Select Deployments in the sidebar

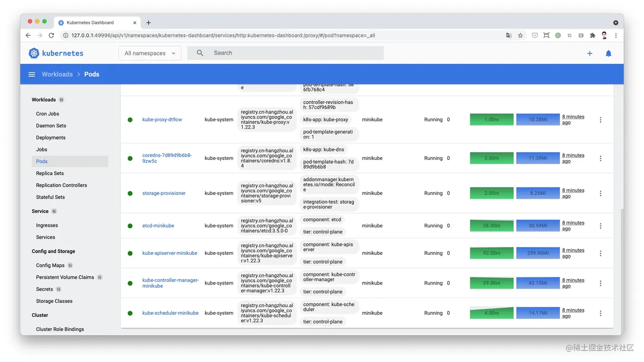51,137
